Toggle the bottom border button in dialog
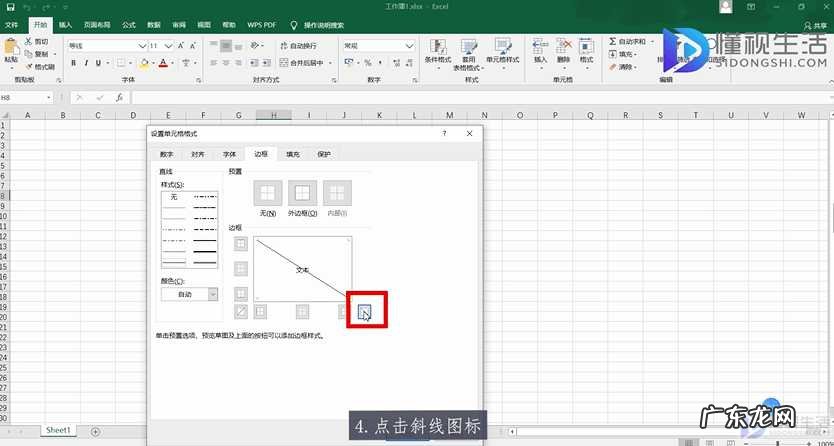This screenshot has width=834, height=446. [241, 293]
